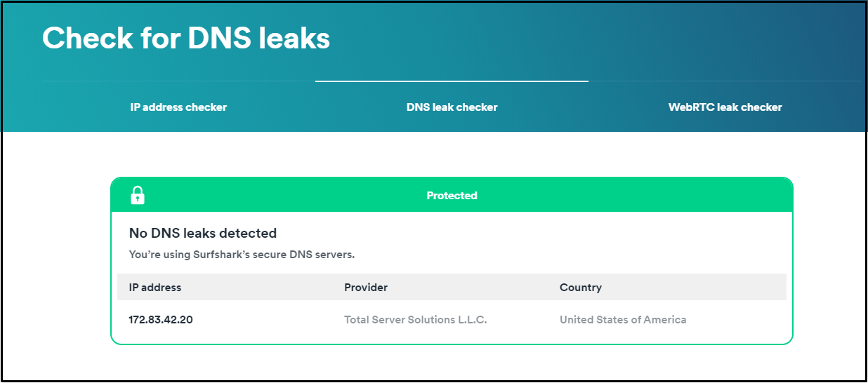Click the Surfshark secure DNS servers message

(x=242, y=255)
